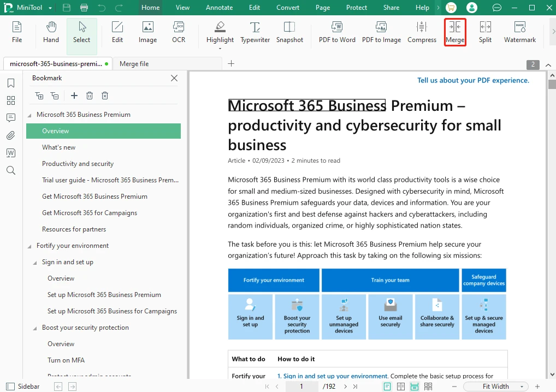The width and height of the screenshot is (556, 392).
Task: Open the attachments sidebar panel
Action: [x=11, y=135]
